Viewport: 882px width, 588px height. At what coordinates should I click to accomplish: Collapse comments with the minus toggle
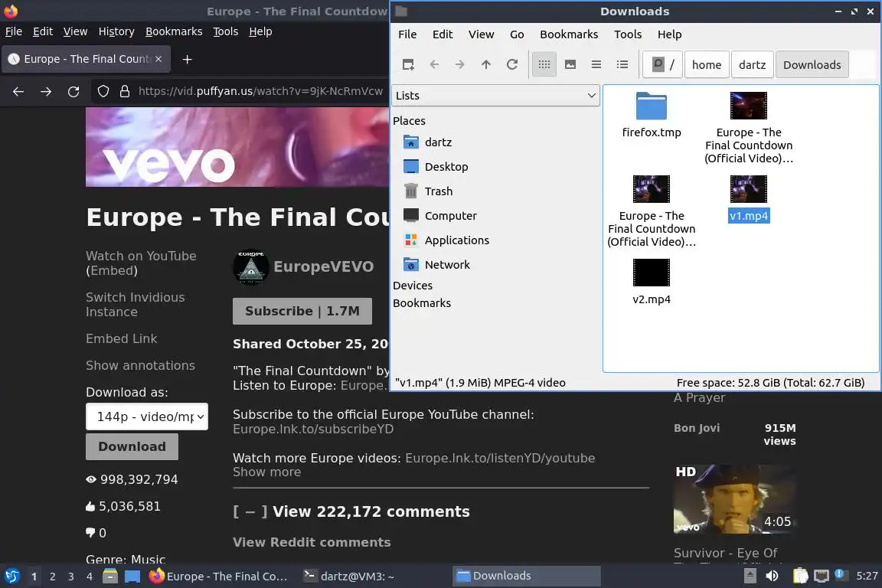click(250, 511)
